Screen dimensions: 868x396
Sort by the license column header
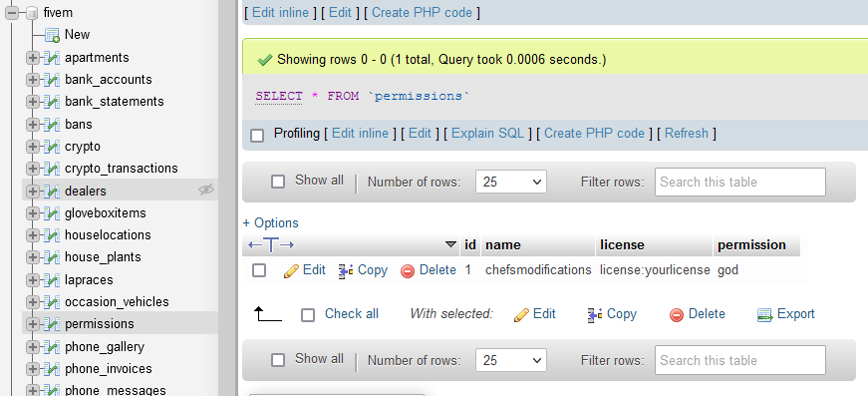pos(622,244)
